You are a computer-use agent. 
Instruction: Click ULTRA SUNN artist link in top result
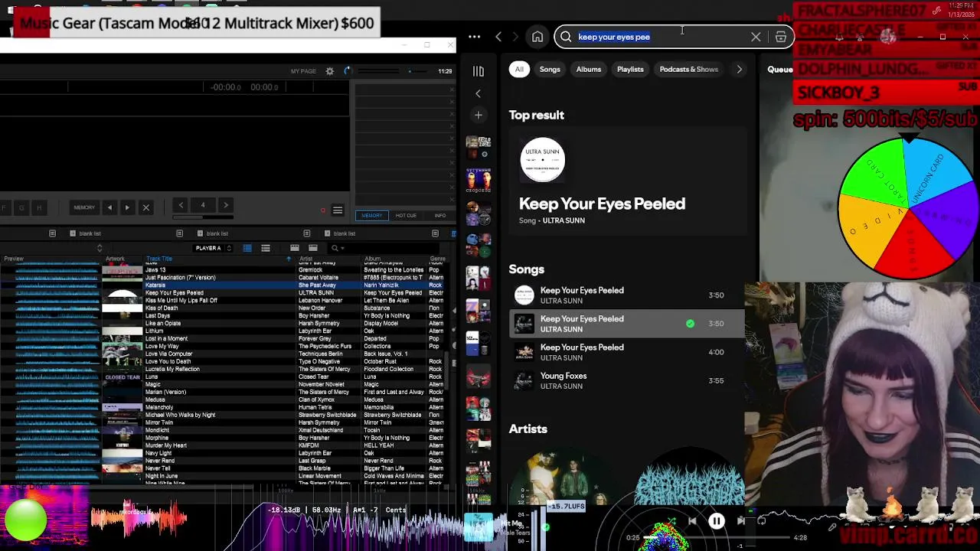[563, 220]
